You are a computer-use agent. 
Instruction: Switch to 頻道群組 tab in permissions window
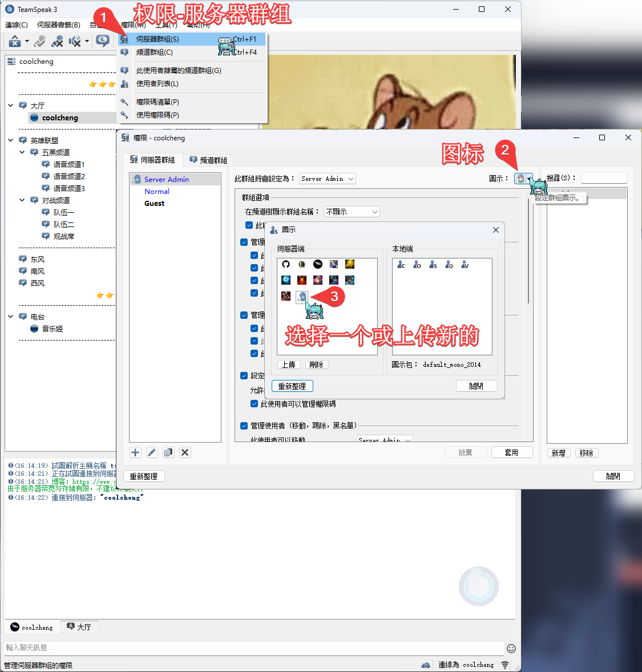208,160
